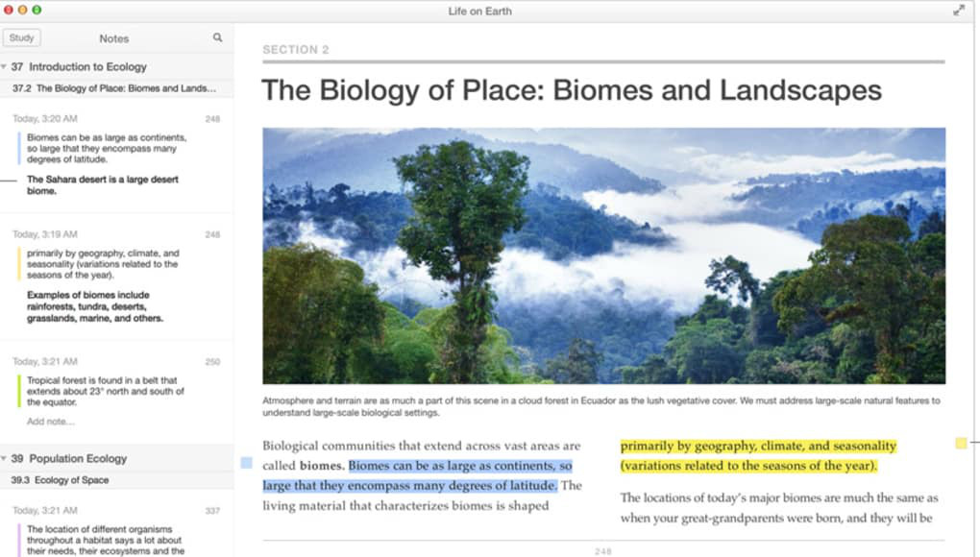This screenshot has height=557, width=980.
Task: Open section 37.2 The Biology of Place
Action: 114,88
